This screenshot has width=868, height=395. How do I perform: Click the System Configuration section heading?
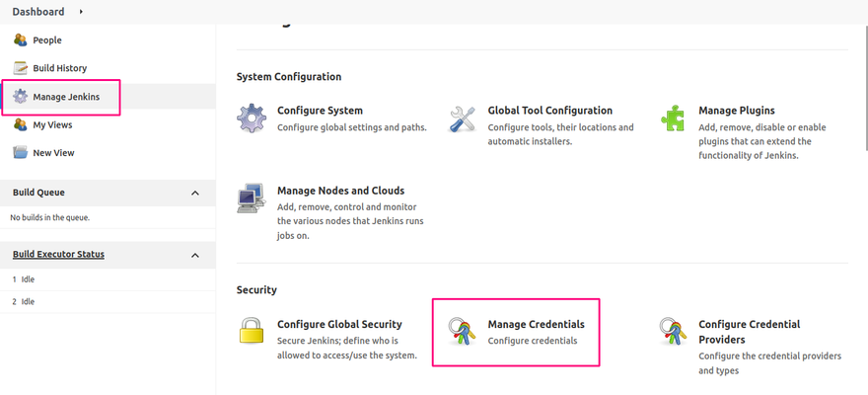pyautogui.click(x=289, y=76)
